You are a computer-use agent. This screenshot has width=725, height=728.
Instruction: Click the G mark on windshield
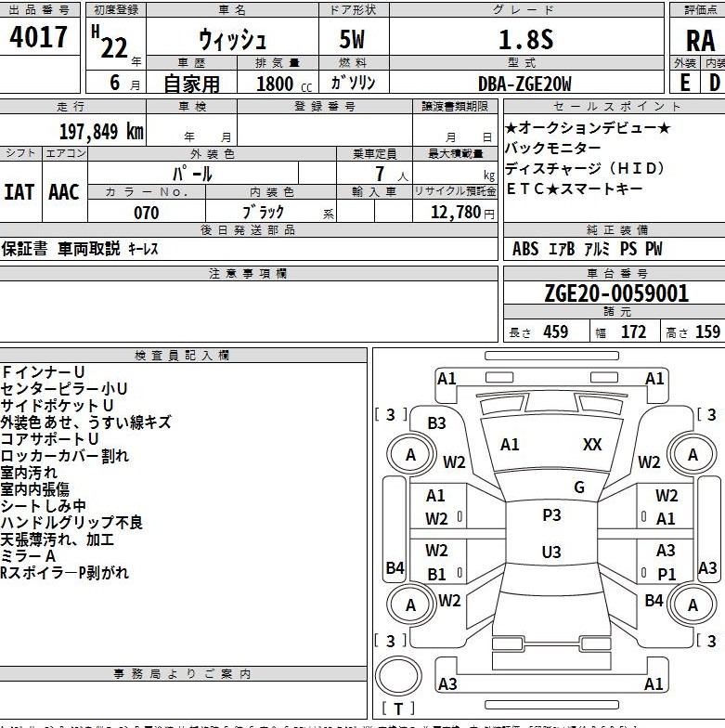[579, 487]
